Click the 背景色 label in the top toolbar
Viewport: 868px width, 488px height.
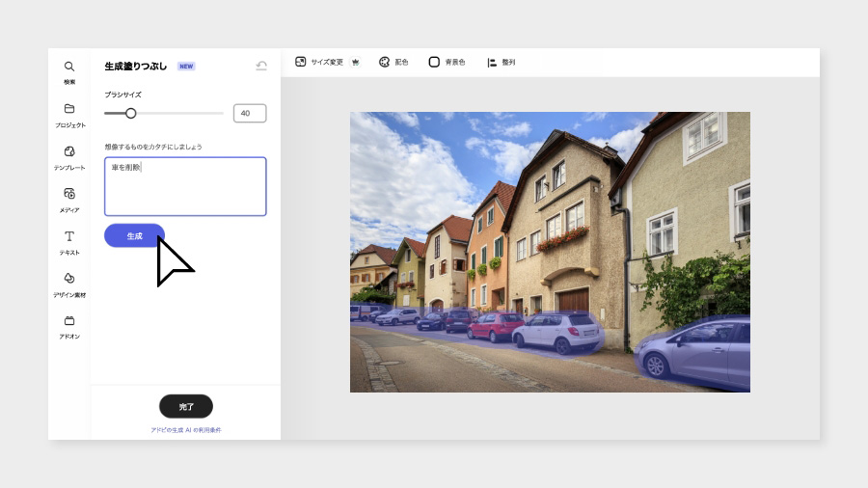pos(455,63)
